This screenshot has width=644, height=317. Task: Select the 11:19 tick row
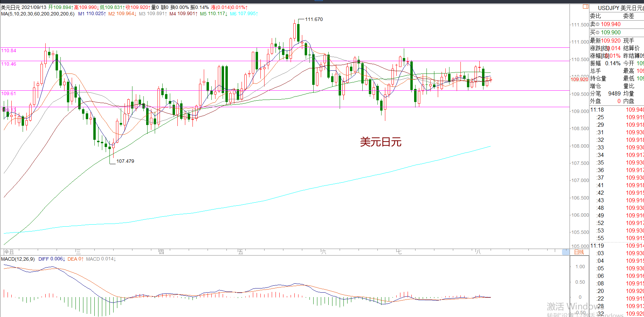coord(617,246)
